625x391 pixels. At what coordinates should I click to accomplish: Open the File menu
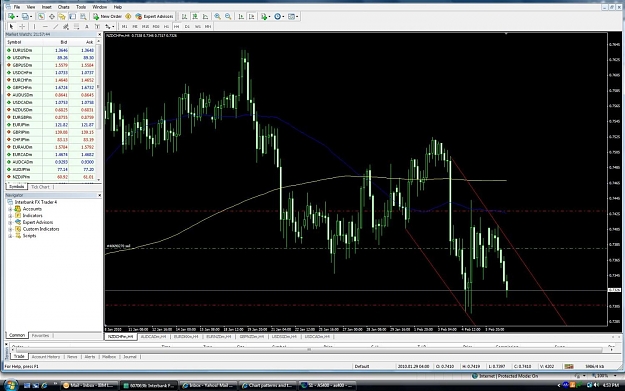tap(17, 7)
